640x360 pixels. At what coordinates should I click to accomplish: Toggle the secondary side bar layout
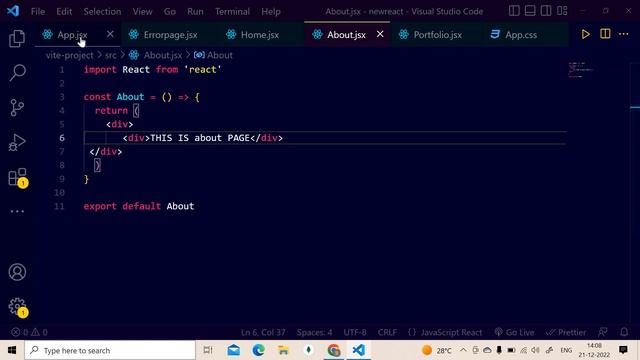pos(546,11)
